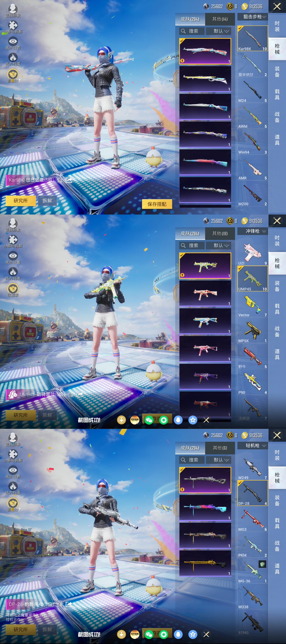Toggle 展示设置 eye in the 冲锋枪 screen
The width and height of the screenshot is (286, 644).
click(x=13, y=258)
